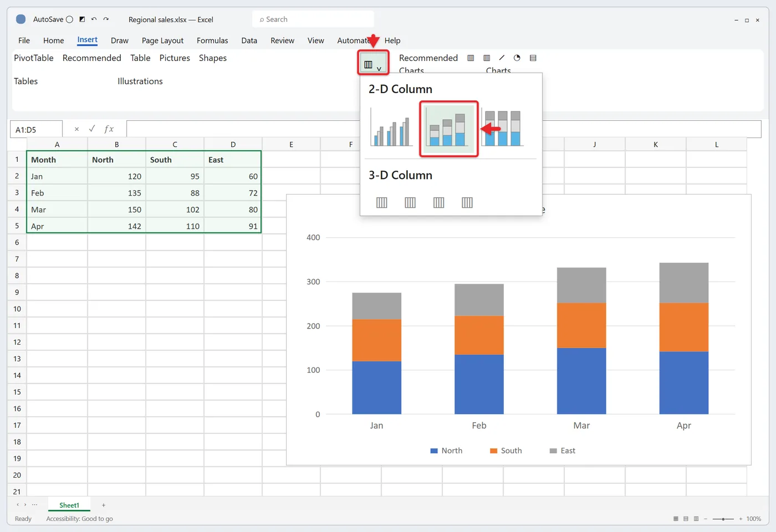Click the bar chart icon after the pie icon
The height and width of the screenshot is (532, 776).
(x=533, y=58)
